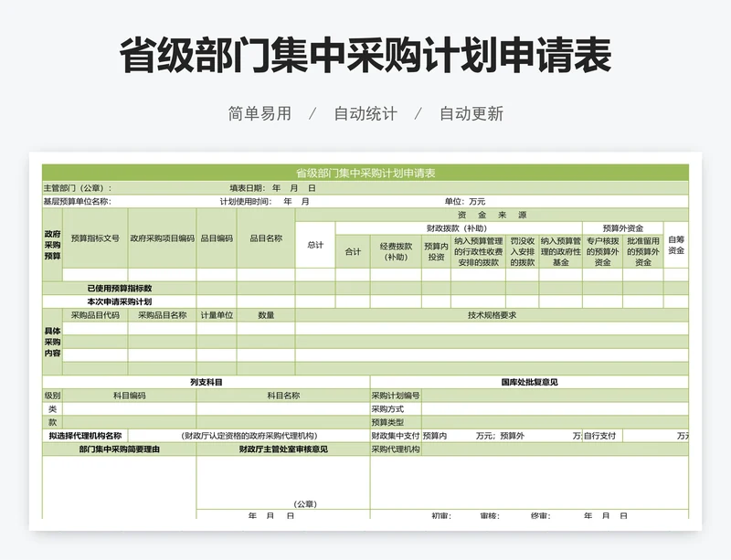Screen dimensions: 731x560
Task: Select the 纳入预算管理的行政性收费安排的拨款 header
Action: 478,252
